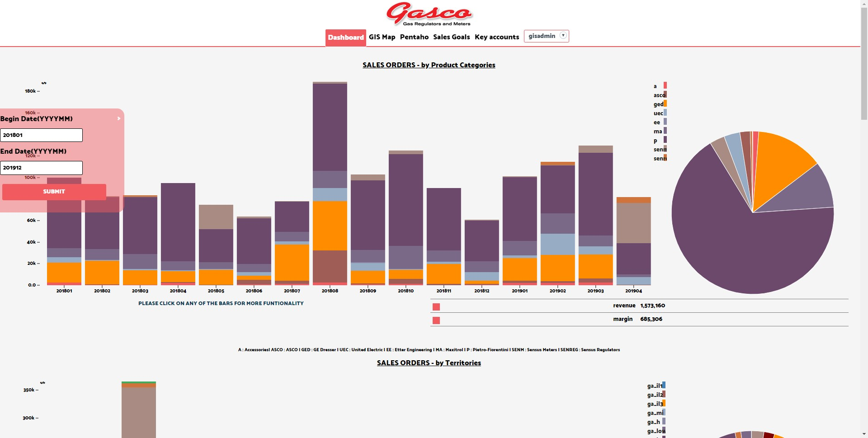
Task: Click the ga_il2 territory swatch
Action: coord(664,394)
